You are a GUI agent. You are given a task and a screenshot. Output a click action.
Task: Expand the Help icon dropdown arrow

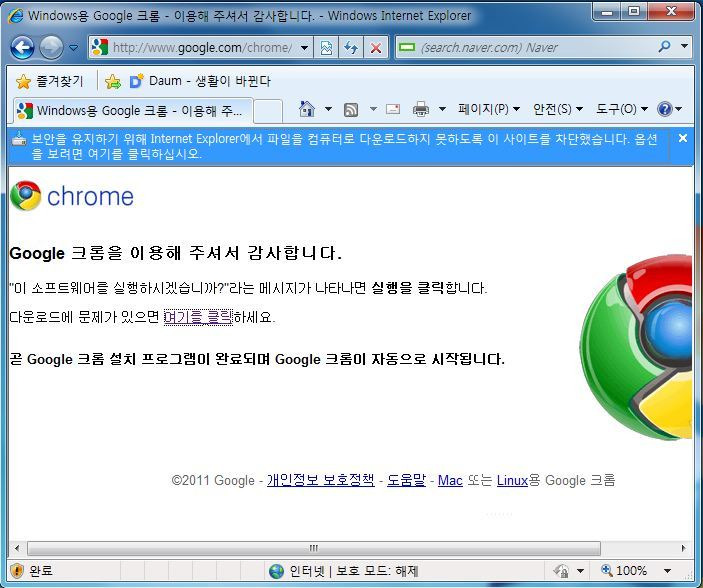click(x=679, y=109)
